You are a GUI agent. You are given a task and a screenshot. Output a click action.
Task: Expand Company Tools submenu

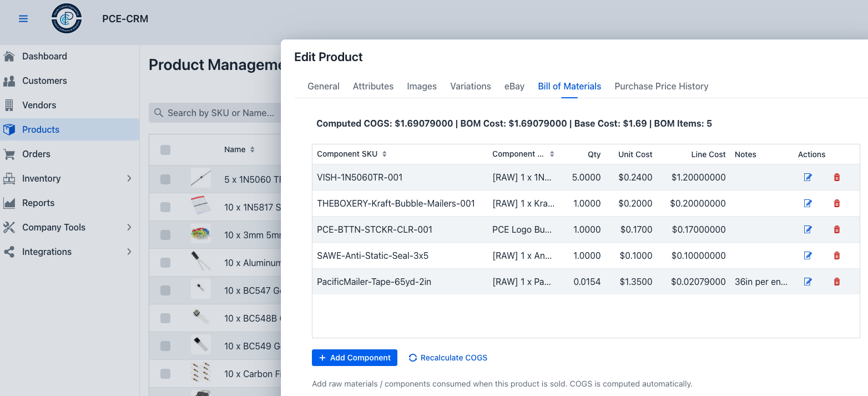129,227
